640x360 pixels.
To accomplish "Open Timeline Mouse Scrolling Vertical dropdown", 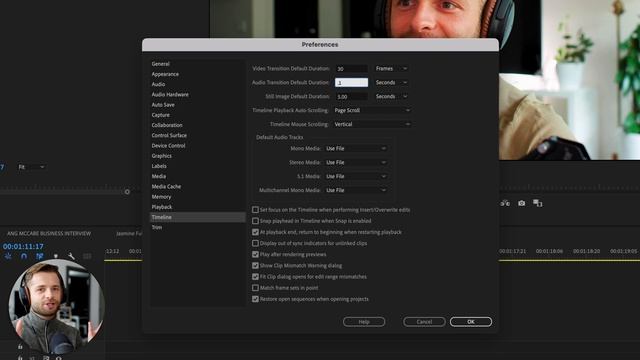I will click(371, 124).
